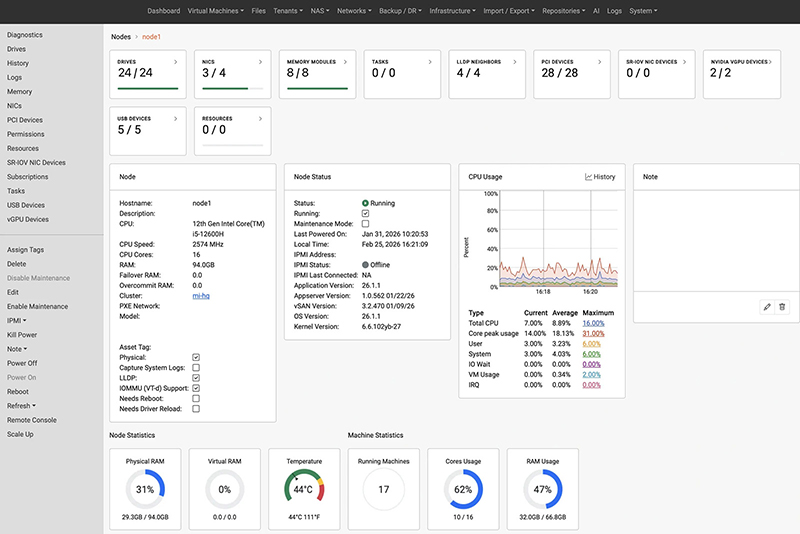This screenshot has width=800, height=534.
Task: Click the PCI Devices card arrow icon
Action: click(599, 62)
